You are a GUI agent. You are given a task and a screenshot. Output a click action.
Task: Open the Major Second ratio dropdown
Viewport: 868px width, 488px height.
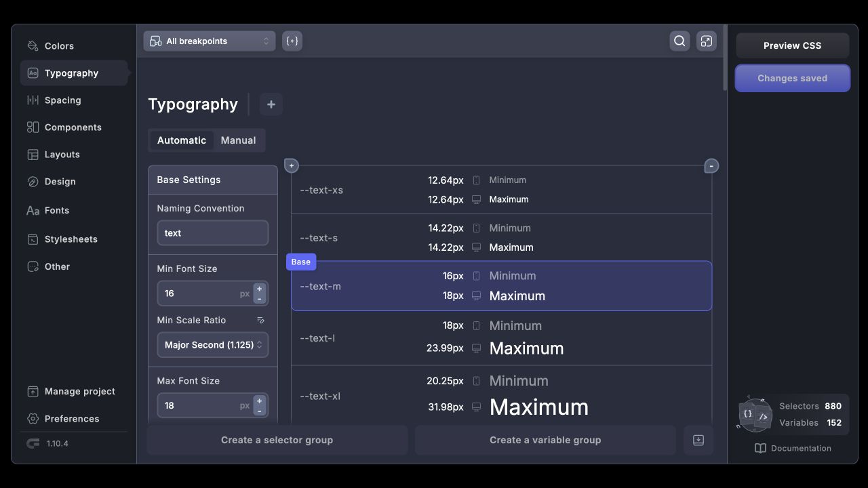tap(213, 345)
